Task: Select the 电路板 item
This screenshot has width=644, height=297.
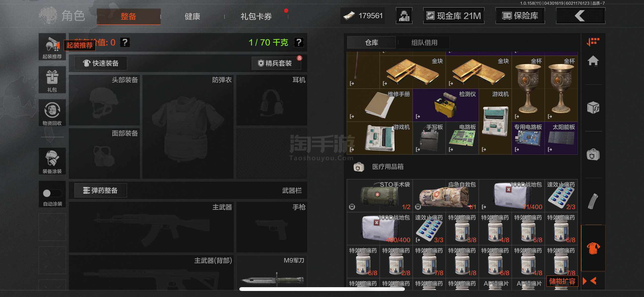Action: [462, 138]
